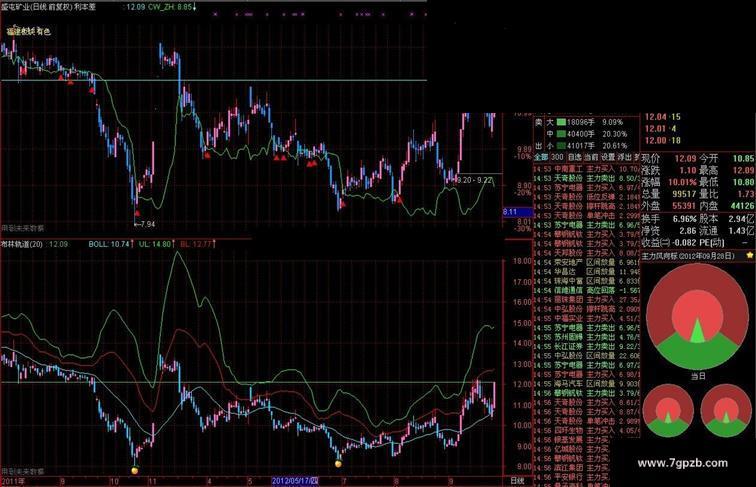Click the 天奇股份 低位反弹 alert row

pyautogui.click(x=587, y=197)
